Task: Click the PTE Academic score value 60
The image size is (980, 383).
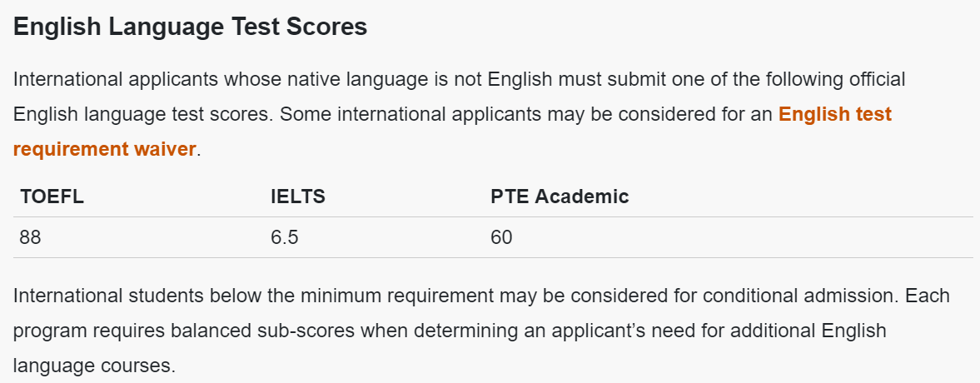Action: (x=501, y=237)
